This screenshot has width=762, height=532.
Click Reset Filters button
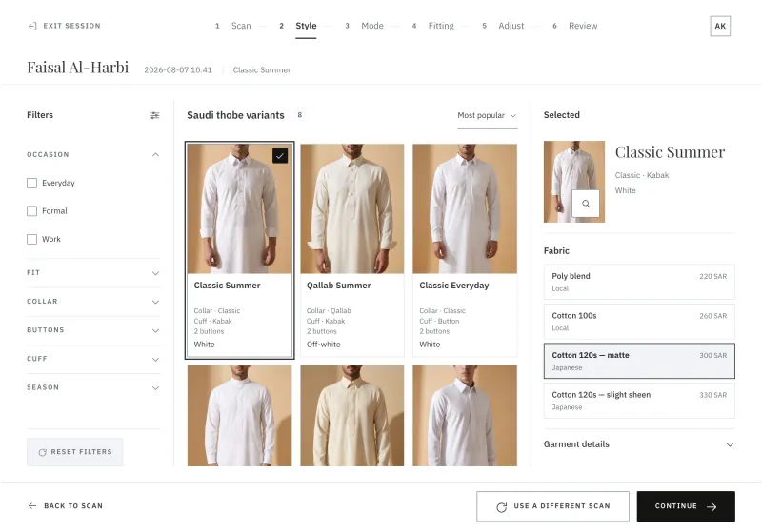[x=75, y=452]
